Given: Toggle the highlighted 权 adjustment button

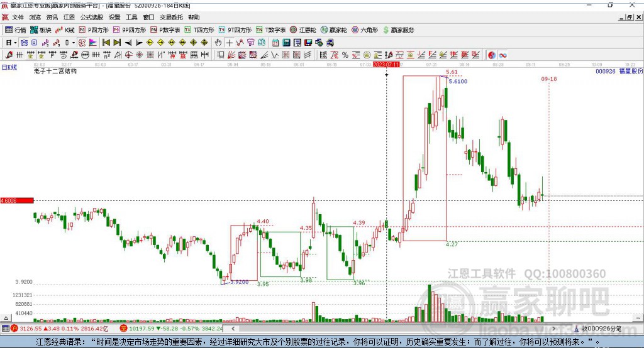Looking at the screenshot, I should point(82,42).
